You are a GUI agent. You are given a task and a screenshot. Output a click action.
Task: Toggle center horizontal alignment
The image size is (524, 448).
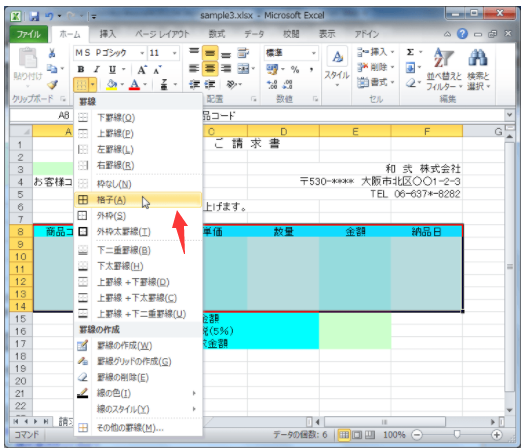[x=210, y=68]
